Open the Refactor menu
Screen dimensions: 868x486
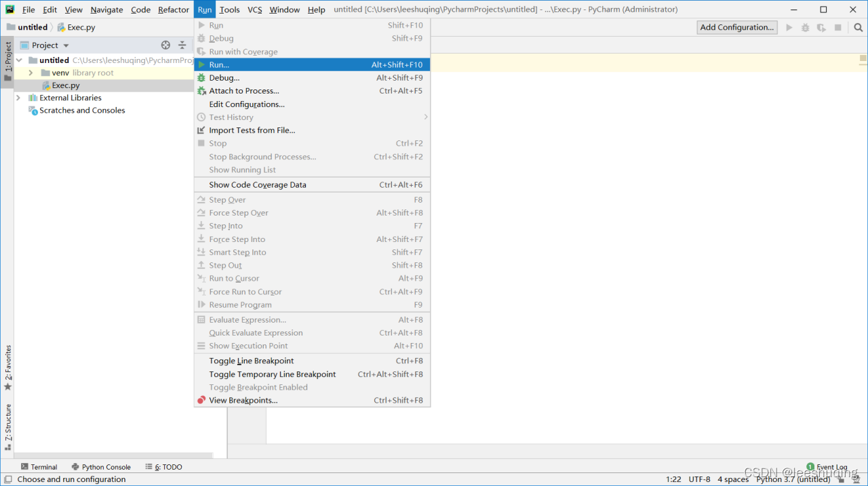[174, 9]
